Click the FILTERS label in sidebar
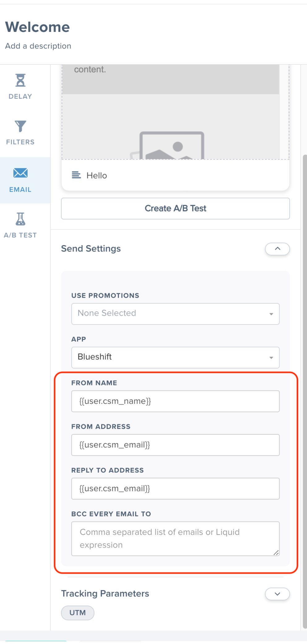Viewport: 307px width, 644px height. tap(20, 142)
